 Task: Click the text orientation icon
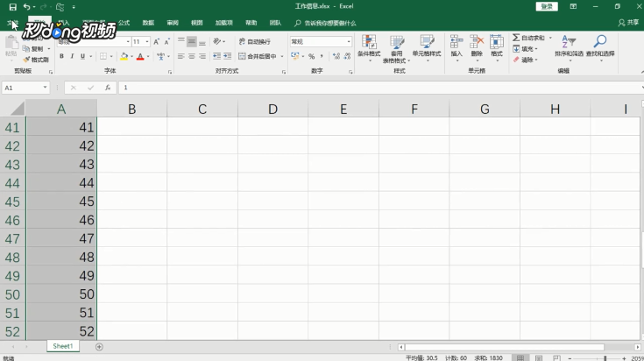click(217, 41)
